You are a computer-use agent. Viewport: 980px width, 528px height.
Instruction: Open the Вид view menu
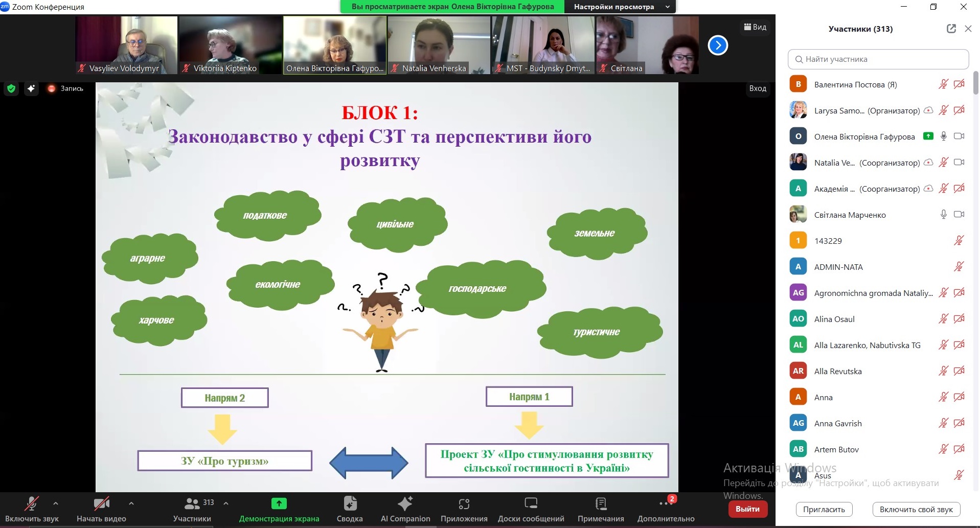tap(755, 27)
